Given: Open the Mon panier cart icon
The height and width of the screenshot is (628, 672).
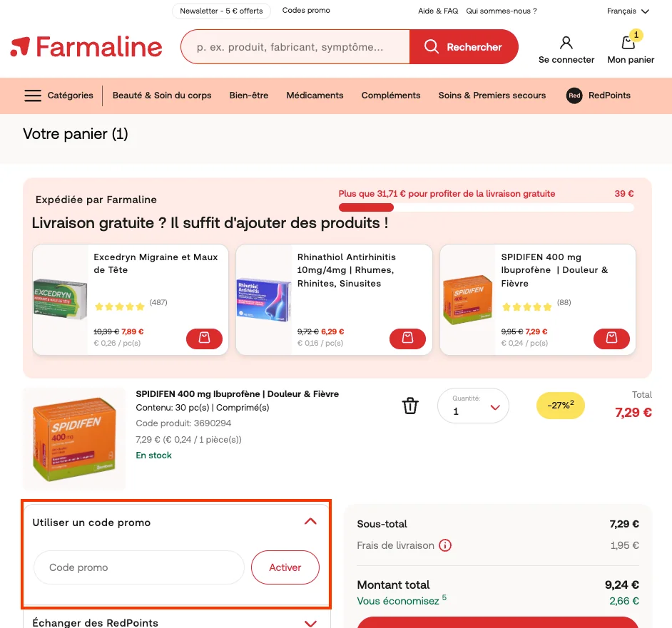Looking at the screenshot, I should pos(628,42).
